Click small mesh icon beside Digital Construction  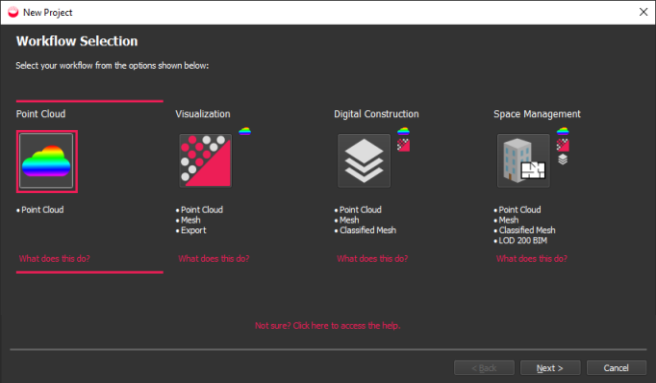click(x=403, y=145)
